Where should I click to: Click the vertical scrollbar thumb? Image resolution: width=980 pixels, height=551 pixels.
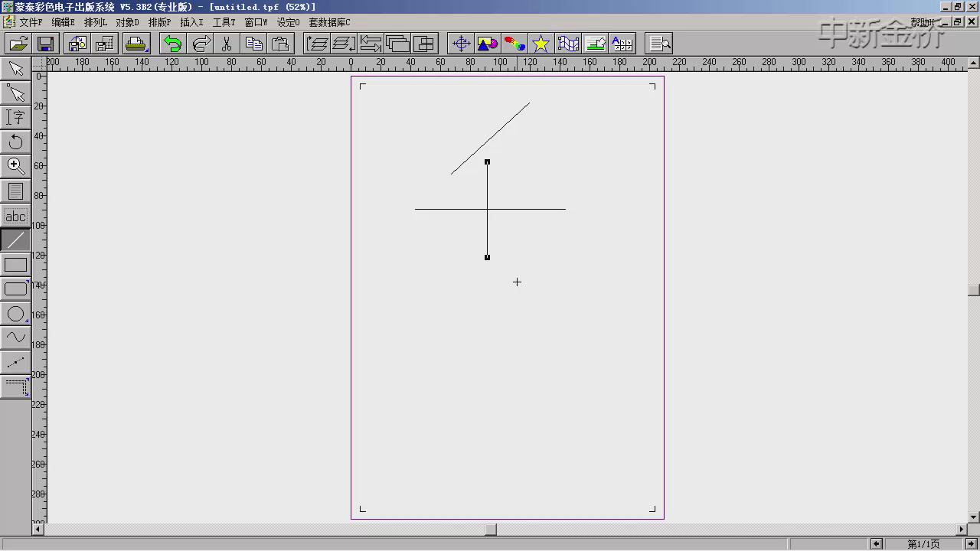tap(973, 290)
